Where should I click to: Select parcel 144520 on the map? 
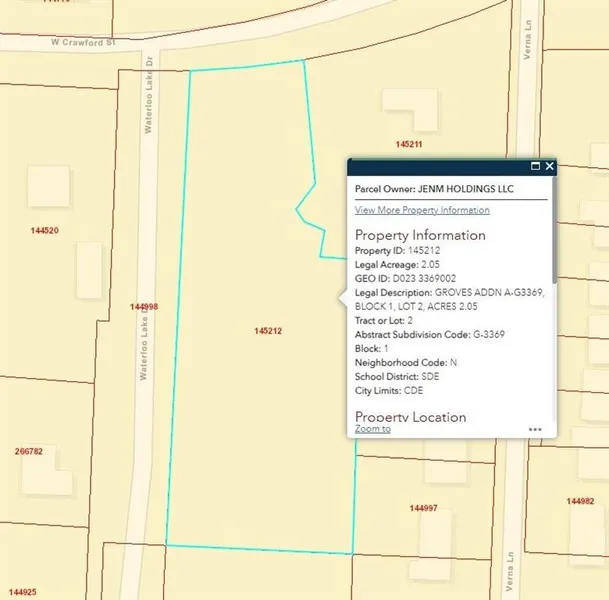coord(45,230)
